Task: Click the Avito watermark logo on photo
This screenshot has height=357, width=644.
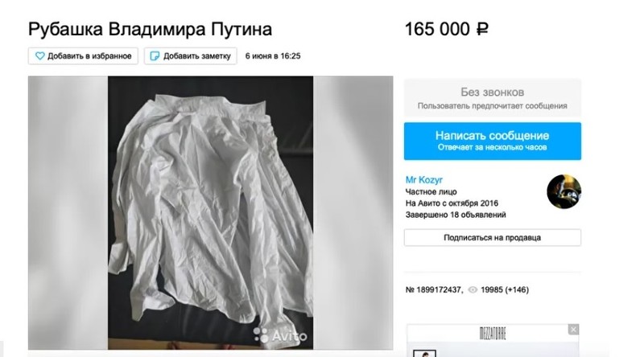Action: pos(279,335)
